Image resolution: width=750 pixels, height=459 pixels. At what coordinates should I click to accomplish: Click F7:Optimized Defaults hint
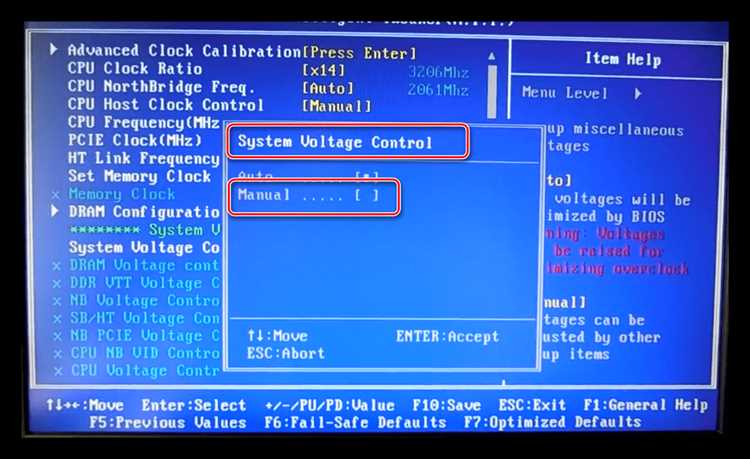click(552, 422)
